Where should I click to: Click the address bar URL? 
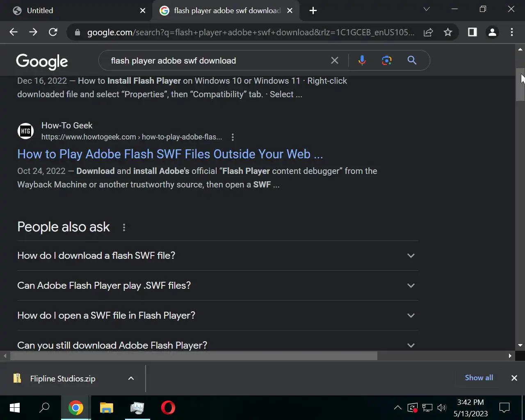tap(251, 32)
